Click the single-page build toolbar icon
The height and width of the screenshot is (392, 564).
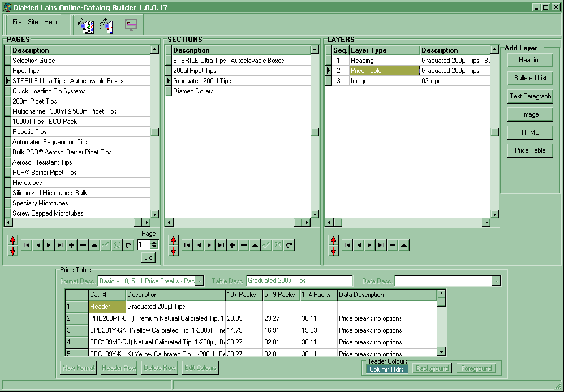(x=106, y=25)
